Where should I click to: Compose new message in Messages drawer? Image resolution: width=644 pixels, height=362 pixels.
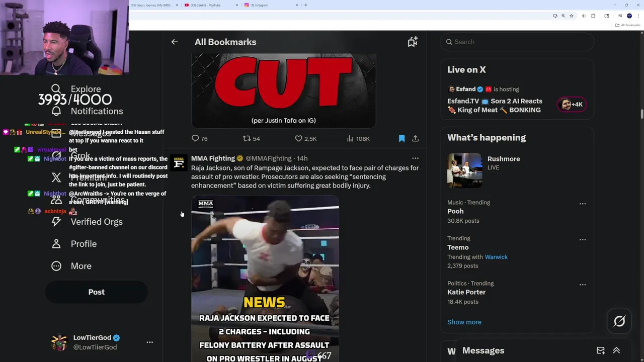tap(601, 350)
